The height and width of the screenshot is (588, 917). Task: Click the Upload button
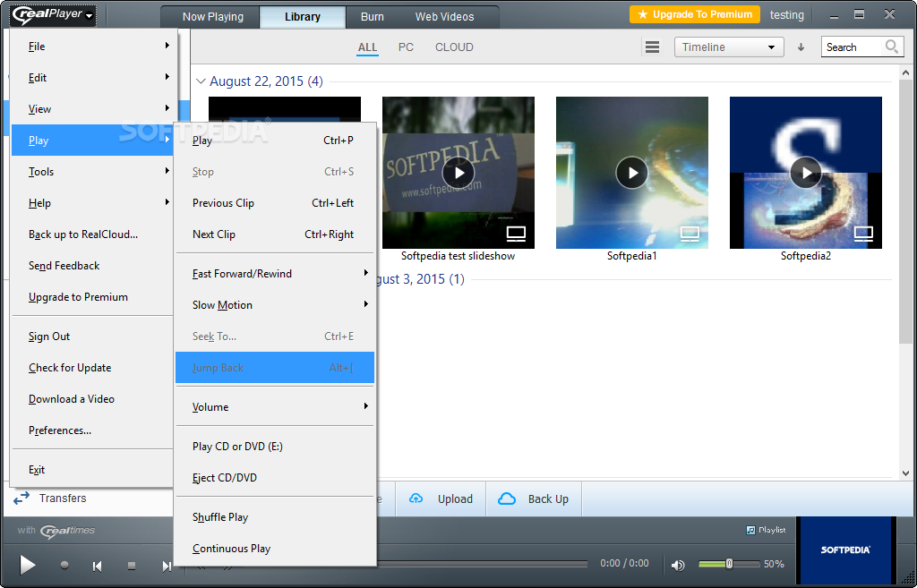click(441, 499)
